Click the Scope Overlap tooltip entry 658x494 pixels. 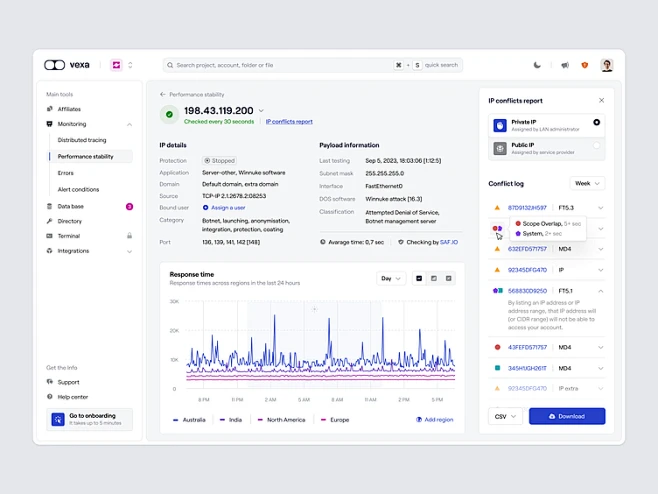click(x=548, y=224)
